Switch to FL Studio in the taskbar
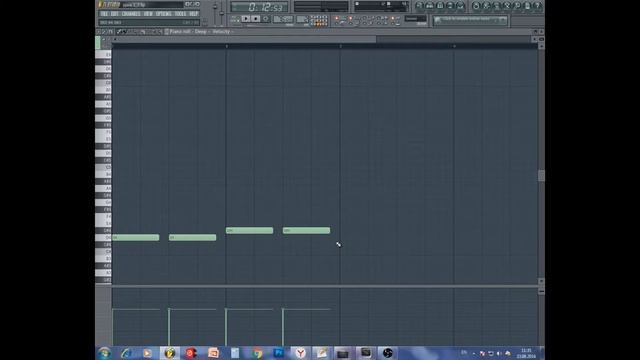This screenshot has width=640, height=360. 169,353
